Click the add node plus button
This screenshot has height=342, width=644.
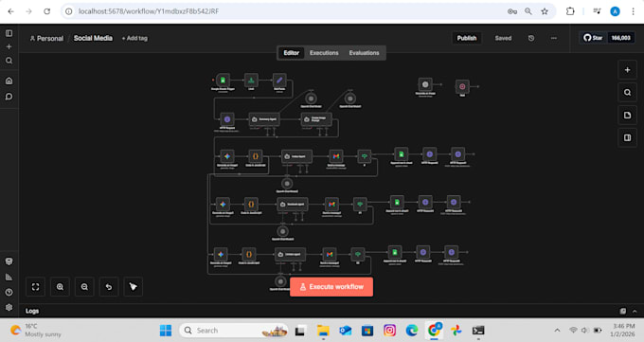pos(627,70)
